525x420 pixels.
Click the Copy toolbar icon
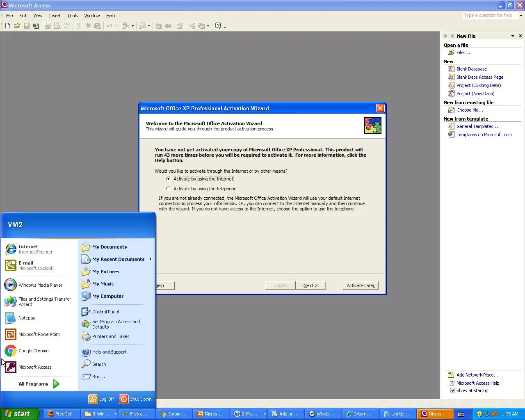point(88,26)
